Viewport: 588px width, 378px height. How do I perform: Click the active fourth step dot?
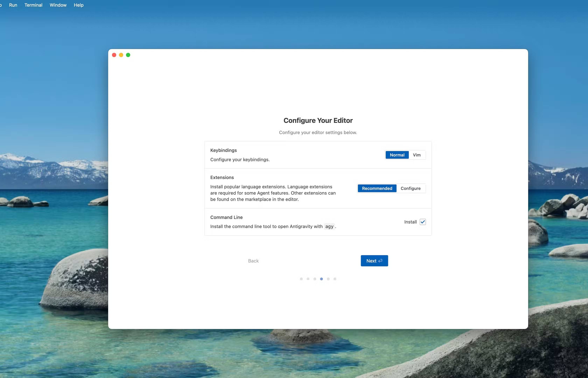(321, 279)
